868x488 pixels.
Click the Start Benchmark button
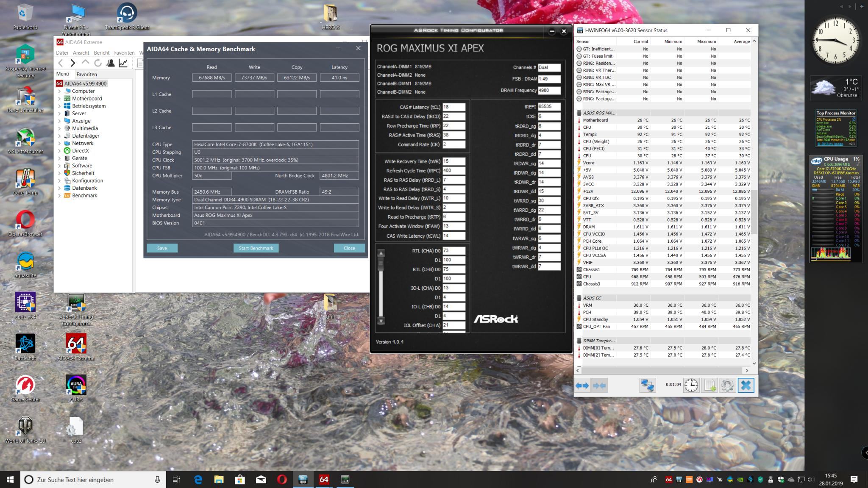256,248
